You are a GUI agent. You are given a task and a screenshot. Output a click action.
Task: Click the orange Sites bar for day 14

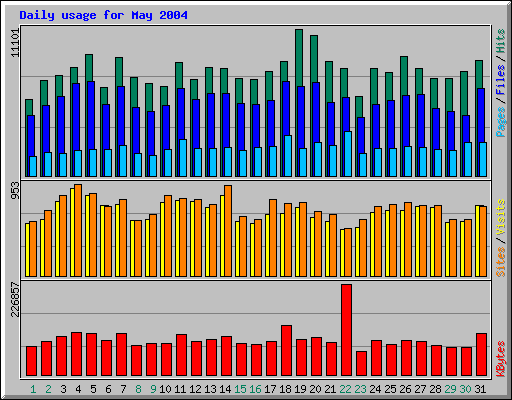228,231
